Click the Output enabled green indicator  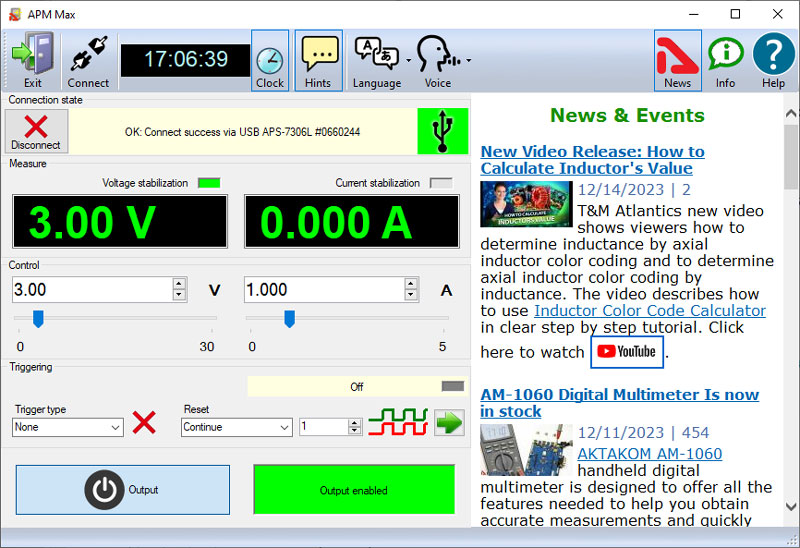pyautogui.click(x=354, y=490)
